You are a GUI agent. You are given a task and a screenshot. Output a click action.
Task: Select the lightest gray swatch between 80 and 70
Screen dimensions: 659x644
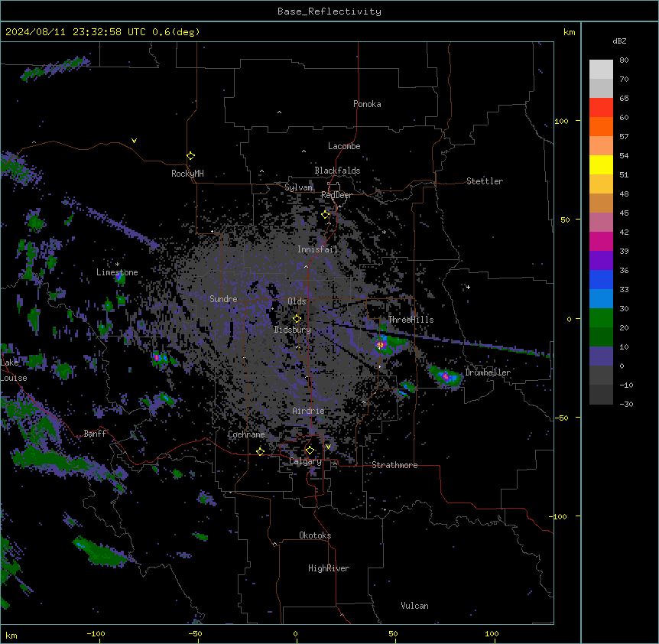(x=601, y=70)
